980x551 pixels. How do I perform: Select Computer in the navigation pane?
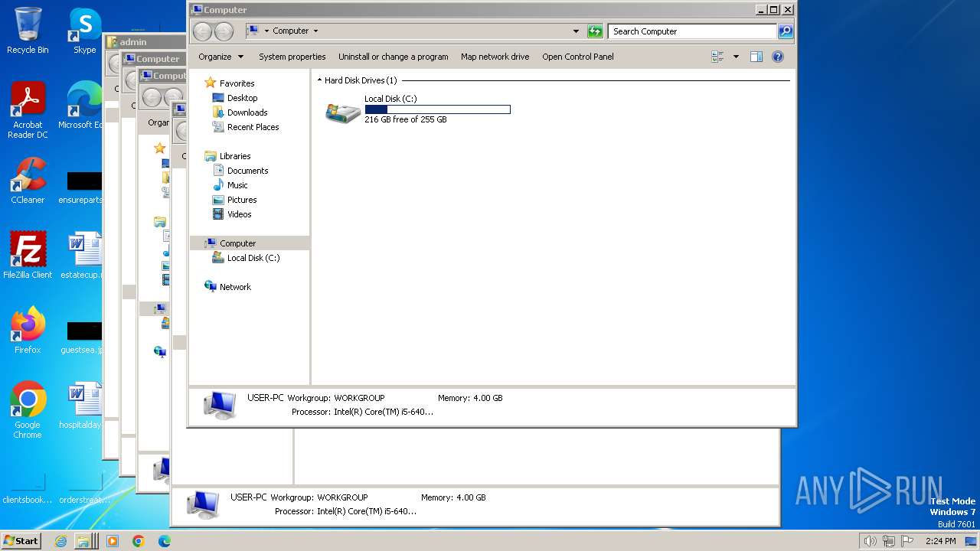(250, 243)
